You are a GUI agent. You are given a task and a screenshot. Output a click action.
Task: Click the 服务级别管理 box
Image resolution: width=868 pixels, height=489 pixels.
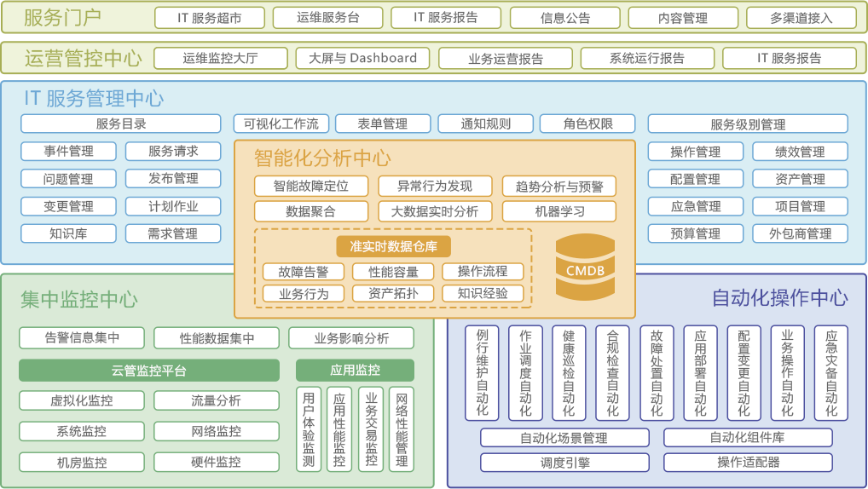click(x=747, y=124)
